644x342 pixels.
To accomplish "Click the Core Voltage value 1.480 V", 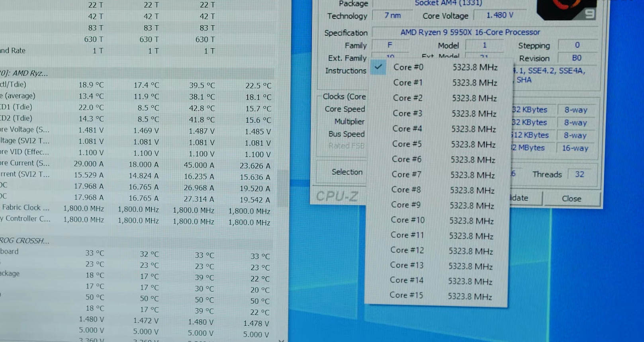I will 499,15.
